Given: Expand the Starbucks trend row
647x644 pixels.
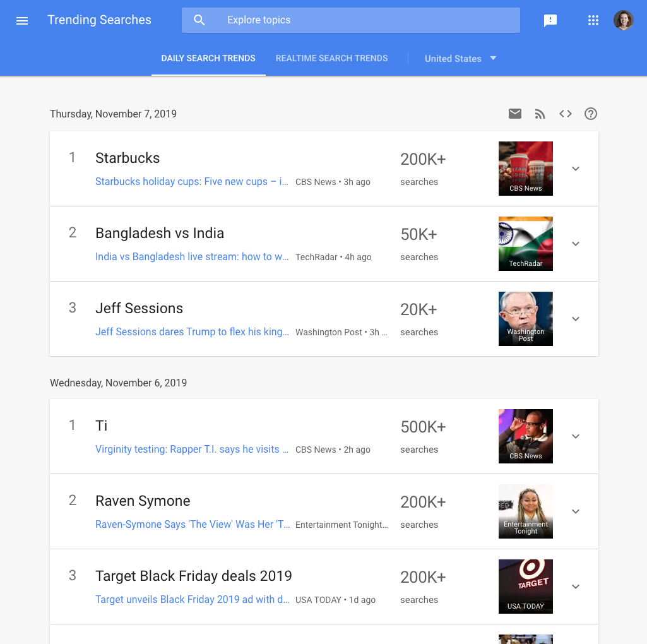Looking at the screenshot, I should click(x=576, y=169).
